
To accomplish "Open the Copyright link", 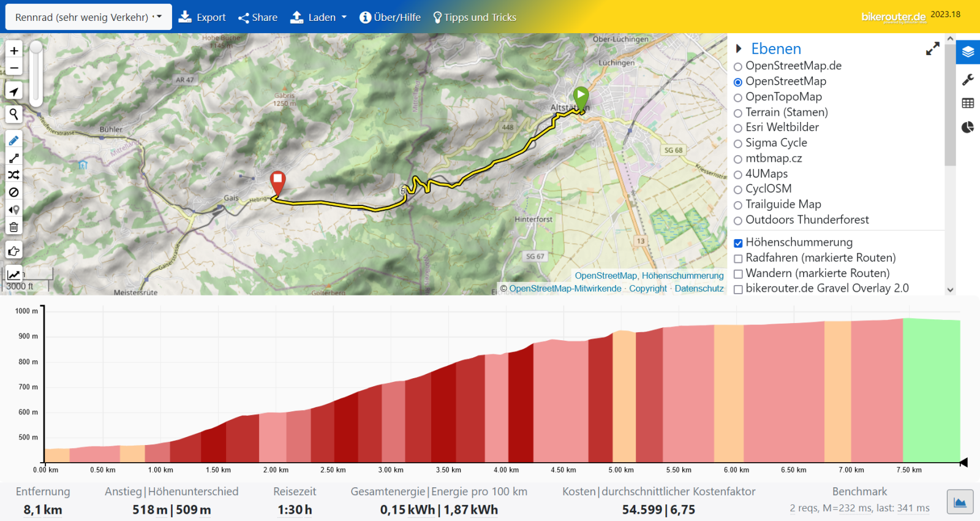I will pyautogui.click(x=648, y=289).
